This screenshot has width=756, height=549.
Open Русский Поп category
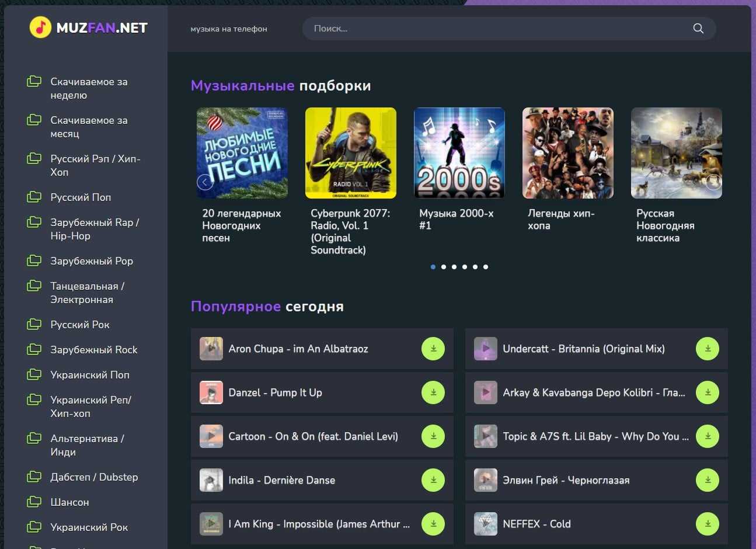81,197
